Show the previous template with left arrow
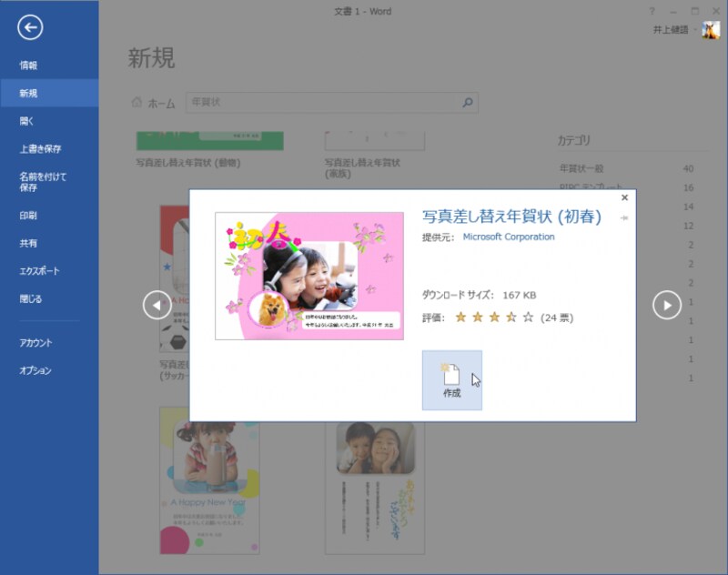 click(157, 305)
